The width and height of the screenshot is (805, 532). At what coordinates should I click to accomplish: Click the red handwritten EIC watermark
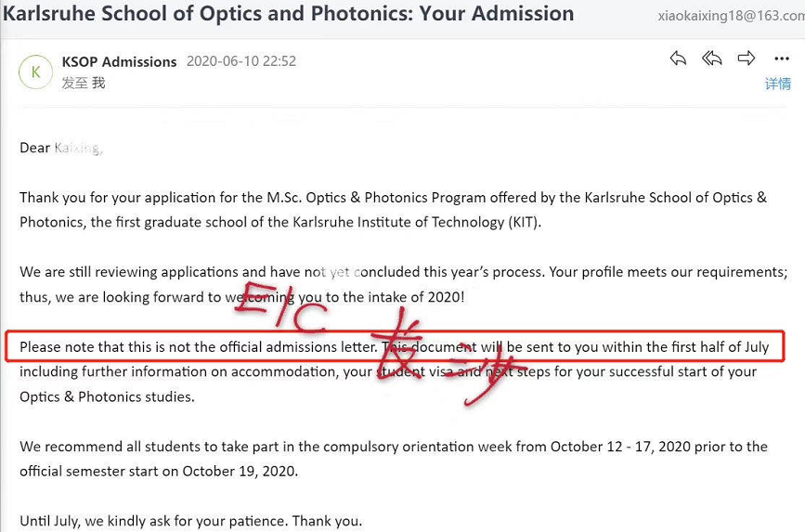[281, 307]
